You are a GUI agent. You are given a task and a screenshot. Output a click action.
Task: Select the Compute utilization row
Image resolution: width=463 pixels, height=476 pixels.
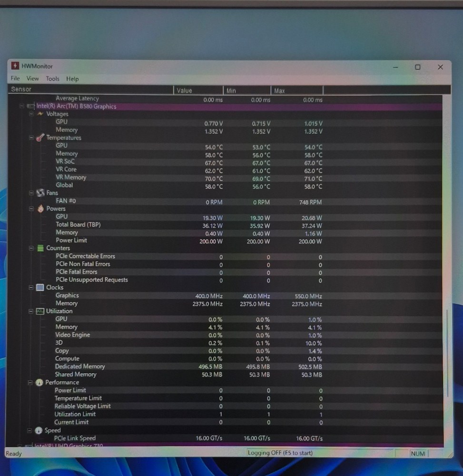click(x=225, y=359)
